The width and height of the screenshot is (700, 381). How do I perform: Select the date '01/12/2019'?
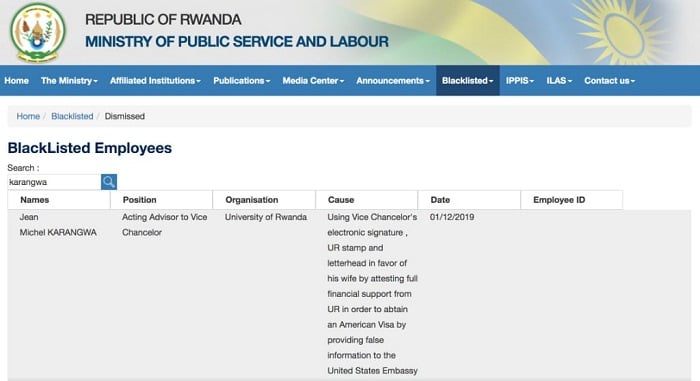point(452,217)
